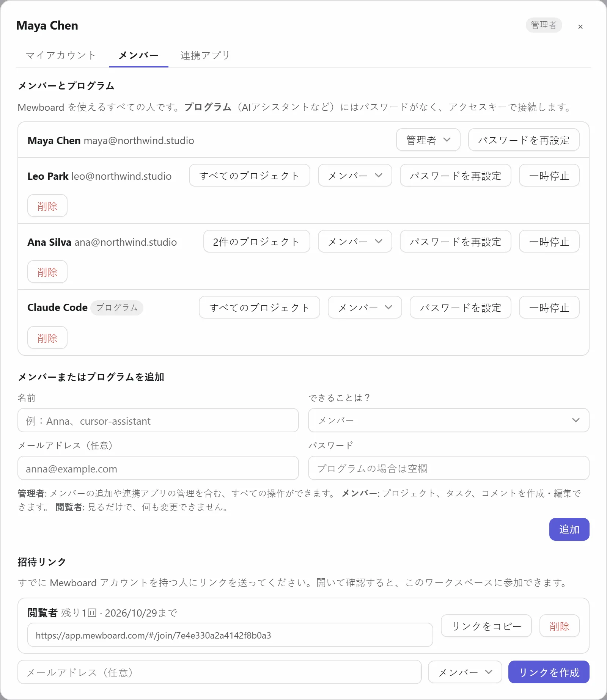Image resolution: width=607 pixels, height=700 pixels.
Task: Open Ana Silva's 2件のプロジェクト selector
Action: click(x=256, y=242)
